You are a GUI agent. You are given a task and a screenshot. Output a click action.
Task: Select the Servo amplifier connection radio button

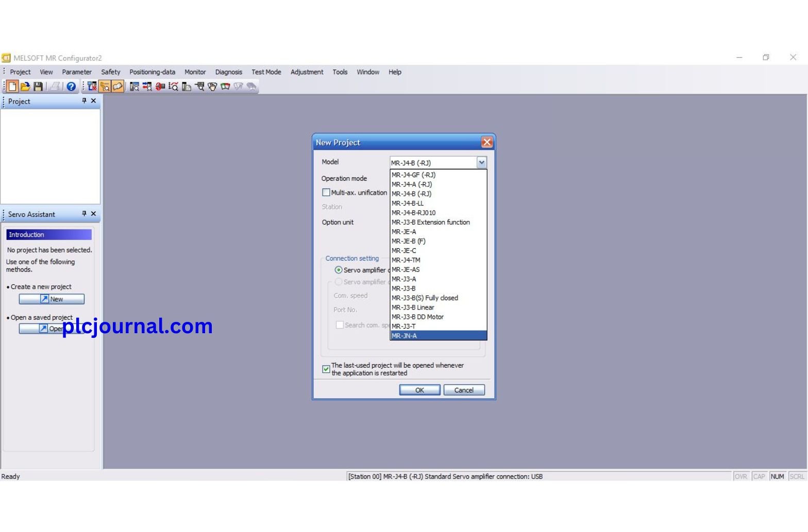pos(339,270)
